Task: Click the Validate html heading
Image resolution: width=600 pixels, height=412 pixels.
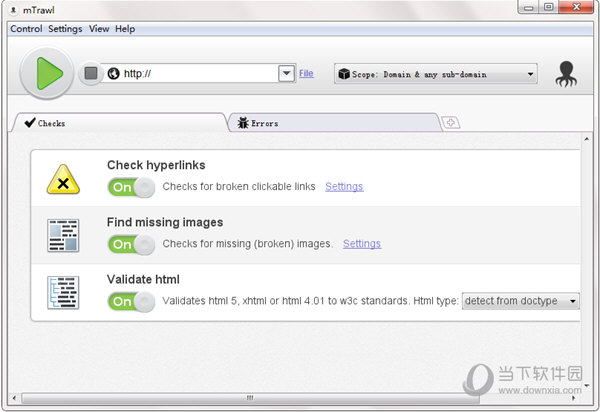Action: pyautogui.click(x=143, y=279)
